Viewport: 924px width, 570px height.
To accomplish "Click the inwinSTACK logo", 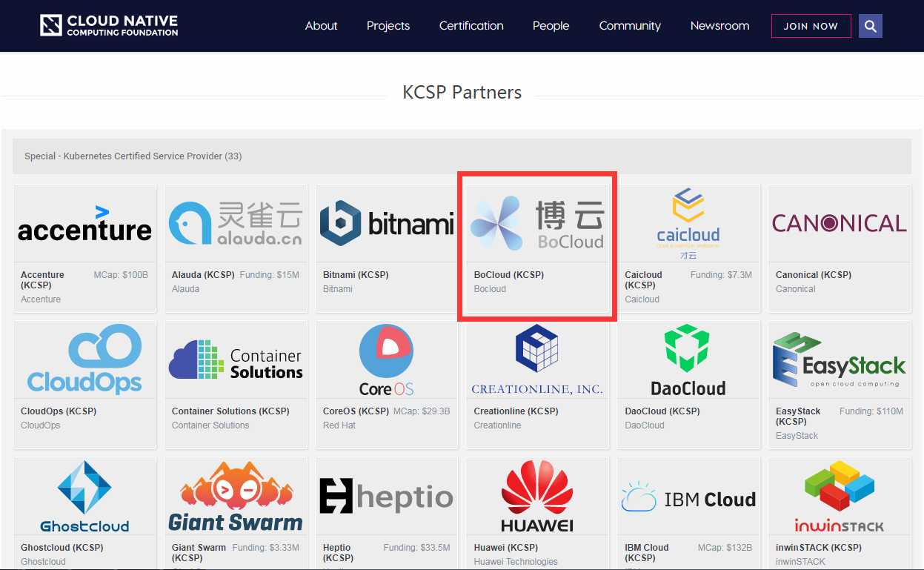I will [840, 497].
